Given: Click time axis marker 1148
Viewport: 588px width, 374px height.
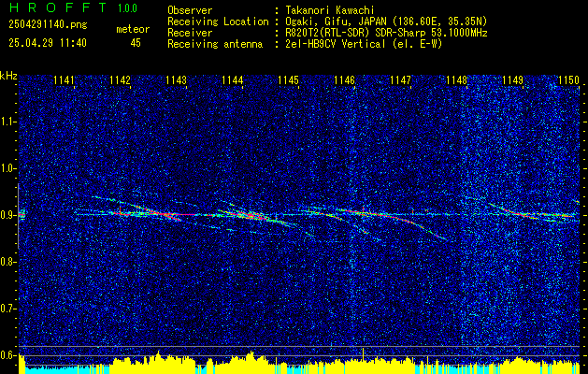Looking at the screenshot, I should [x=457, y=80].
